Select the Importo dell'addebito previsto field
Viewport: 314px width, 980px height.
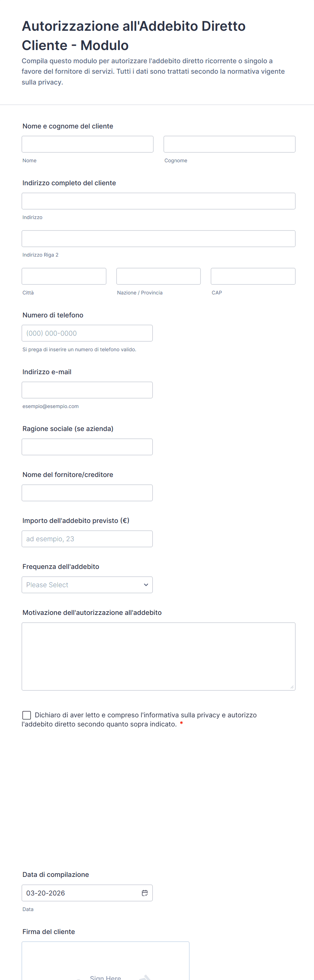coord(87,539)
